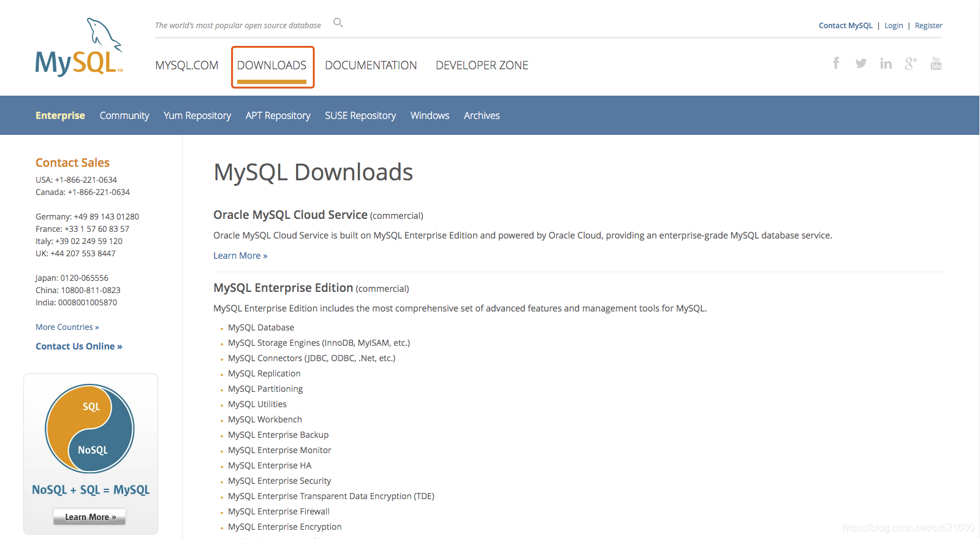This screenshot has height=539, width=980.
Task: Click the MySQL Downloads page heading
Action: click(313, 172)
